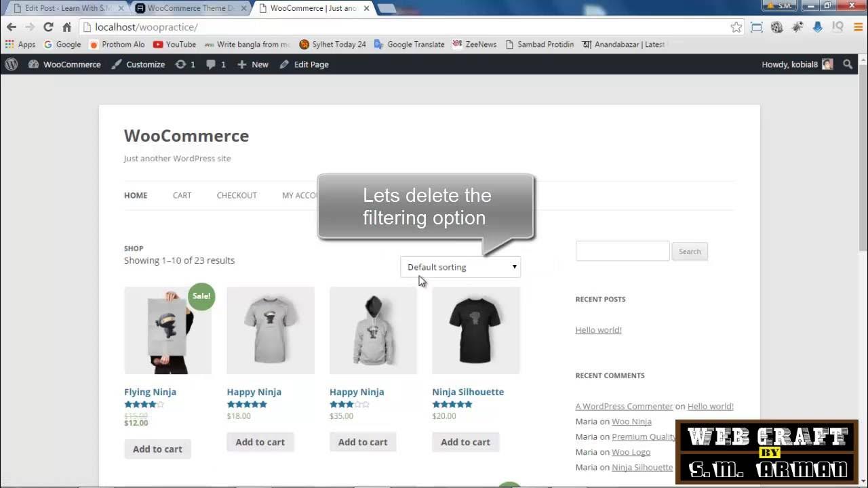Add the $18.00 Happy Ninja to cart
Image resolution: width=868 pixels, height=488 pixels.
point(260,442)
